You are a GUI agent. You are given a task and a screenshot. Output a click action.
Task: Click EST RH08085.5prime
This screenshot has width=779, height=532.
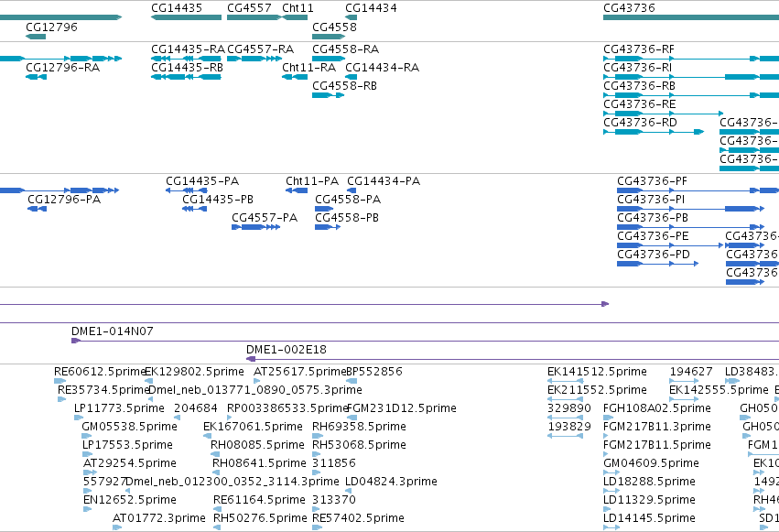coord(257,445)
